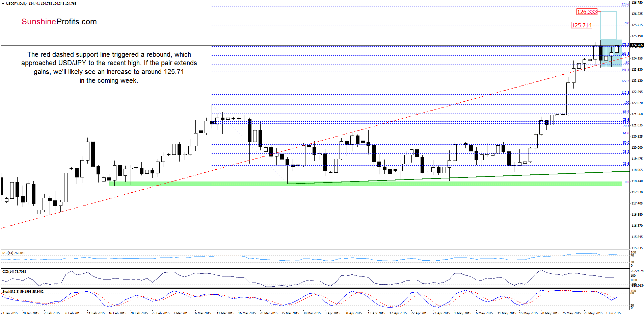Viewport: 644px width, 316px height.
Task: Click the 2 Mar 2015 date label
Action: click(182, 313)
